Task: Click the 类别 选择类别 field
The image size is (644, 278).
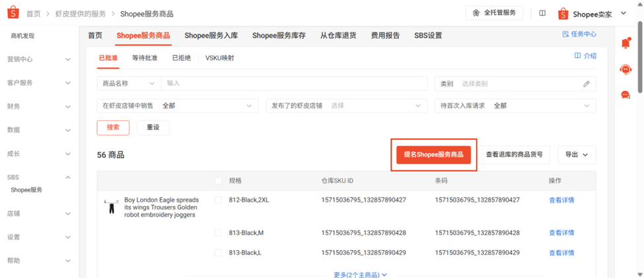Action: [515, 83]
